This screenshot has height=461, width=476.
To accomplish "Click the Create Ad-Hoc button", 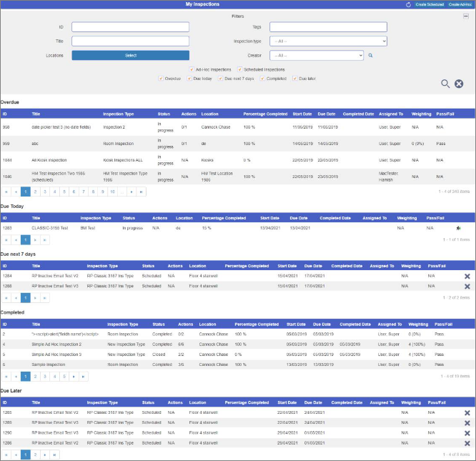I will 460,4.
